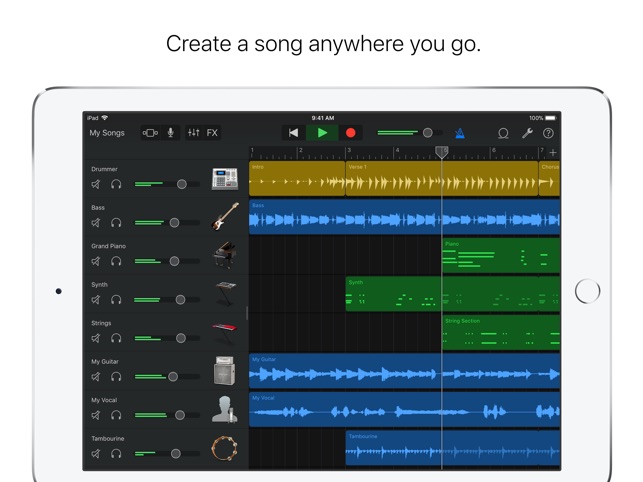Viewport: 643px width, 482px height.
Task: Solo the My Guitar track
Action: click(x=116, y=377)
